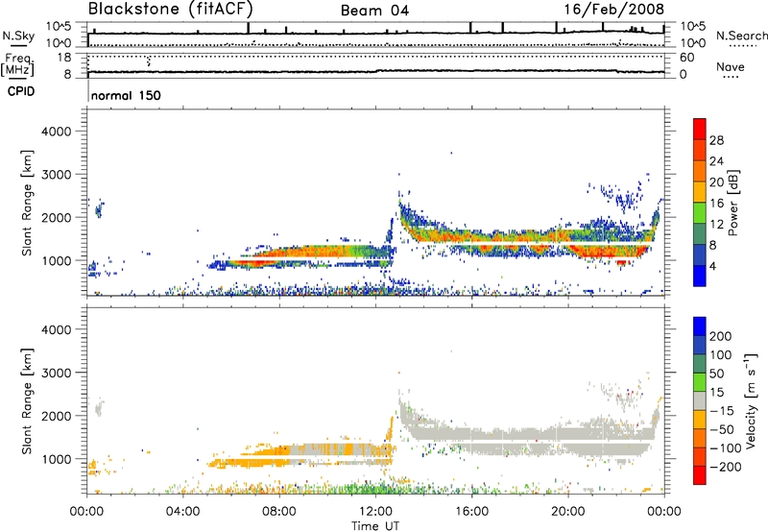Click Slant Range label of velocity panel

point(27,401)
